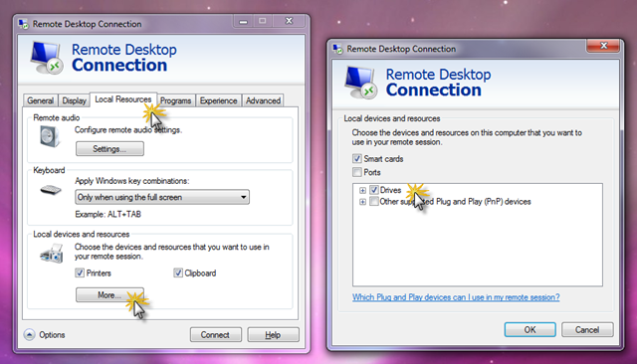637x364 pixels.
Task: Go to the Experience tab
Action: coord(218,100)
